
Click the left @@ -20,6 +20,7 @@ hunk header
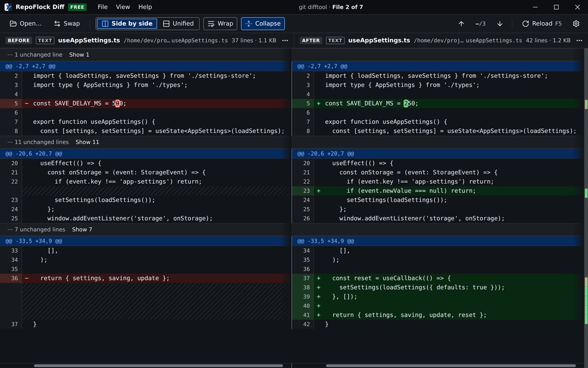pyautogui.click(x=146, y=153)
